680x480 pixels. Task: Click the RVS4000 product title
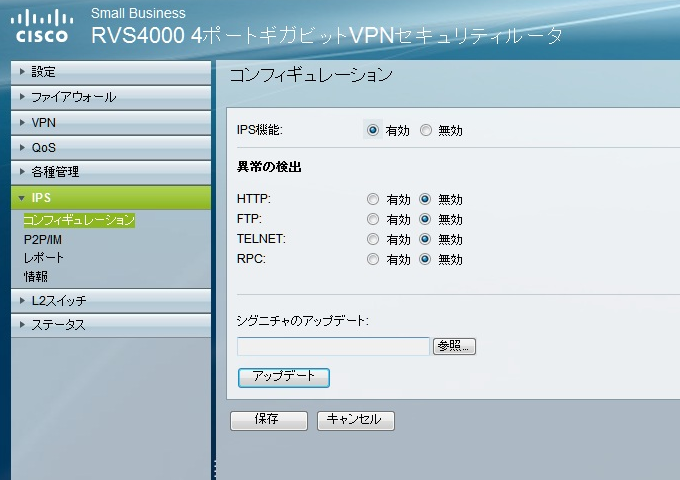point(327,36)
